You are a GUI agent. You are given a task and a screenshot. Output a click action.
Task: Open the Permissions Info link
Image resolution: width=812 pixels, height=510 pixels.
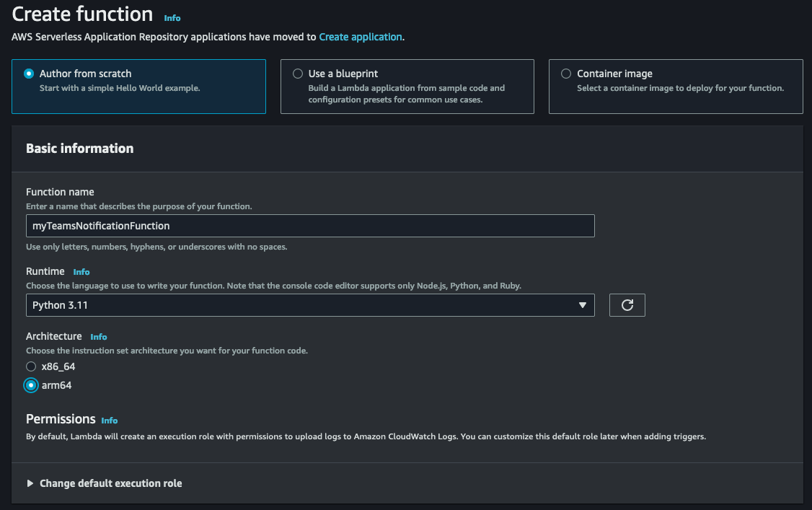click(110, 421)
